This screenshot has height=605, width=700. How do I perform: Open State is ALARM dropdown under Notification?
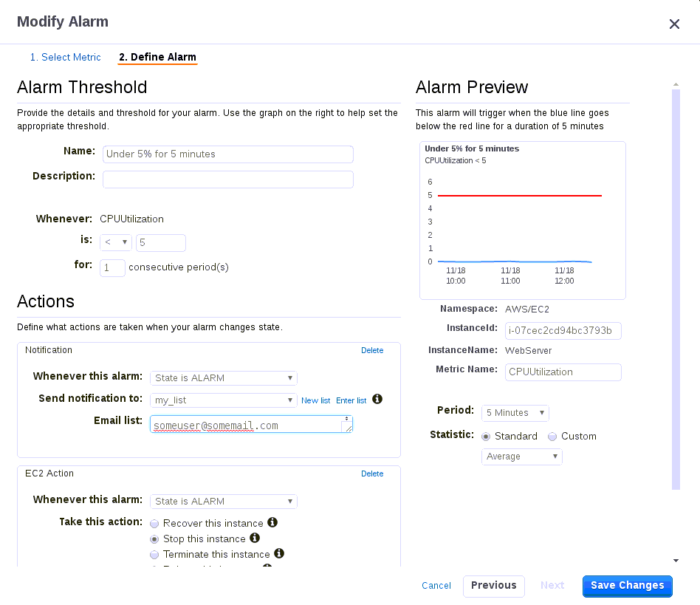(223, 377)
